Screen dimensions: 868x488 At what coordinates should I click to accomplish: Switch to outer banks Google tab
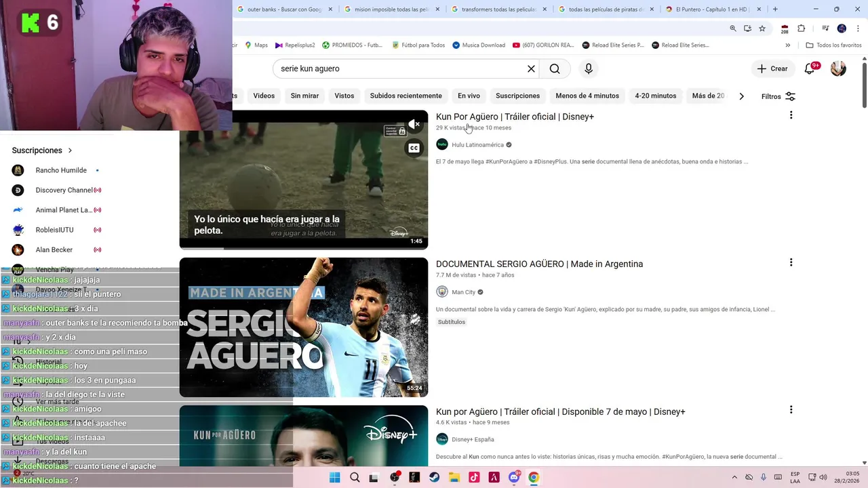(x=283, y=9)
